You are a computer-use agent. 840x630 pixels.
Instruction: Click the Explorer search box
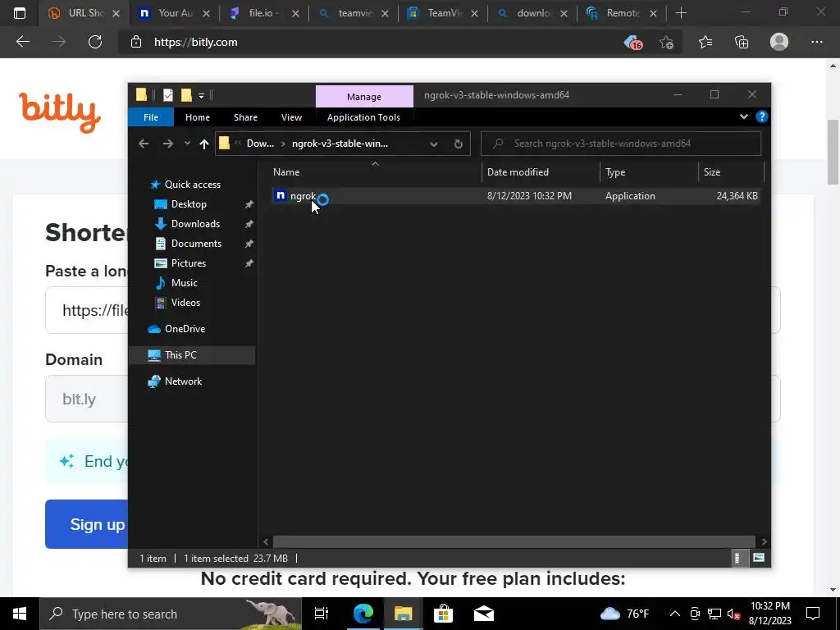(621, 144)
